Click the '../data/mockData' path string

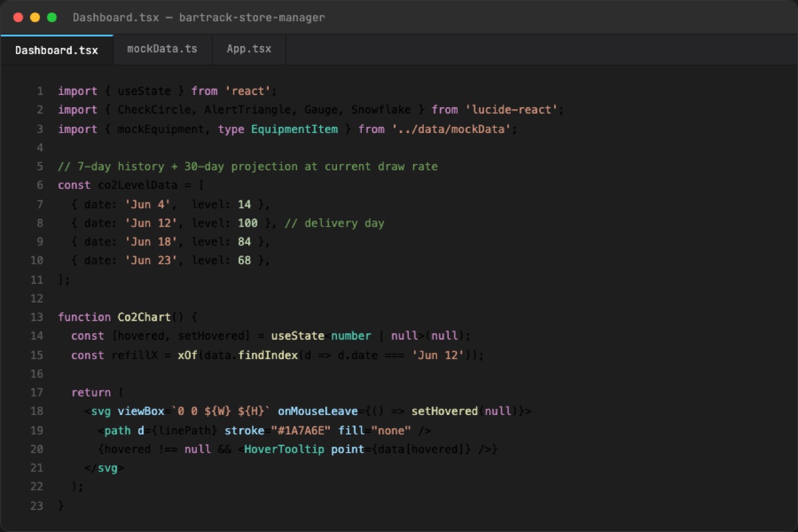coord(451,129)
